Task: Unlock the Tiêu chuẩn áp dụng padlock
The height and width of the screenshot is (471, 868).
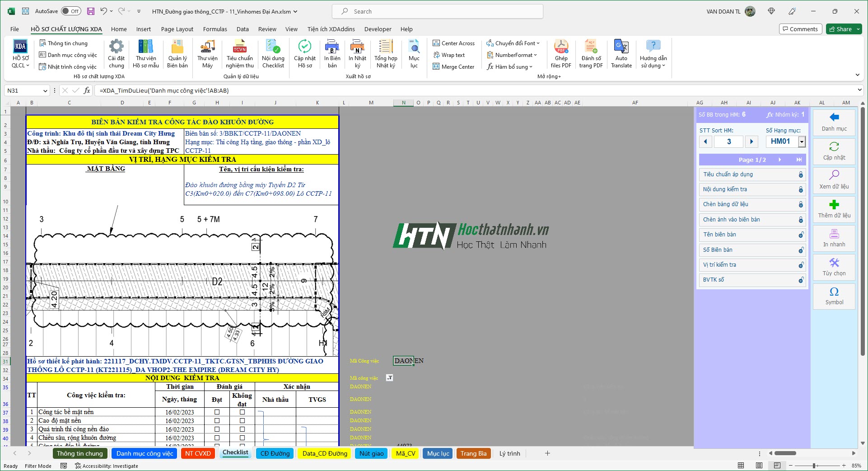Action: click(x=800, y=174)
